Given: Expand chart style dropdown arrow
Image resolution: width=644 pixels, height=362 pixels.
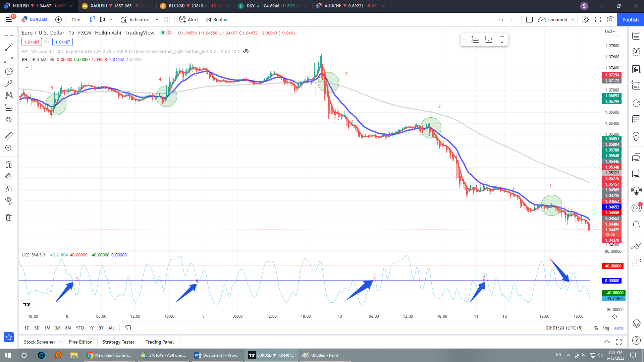Looking at the screenshot, I should 111,19.
